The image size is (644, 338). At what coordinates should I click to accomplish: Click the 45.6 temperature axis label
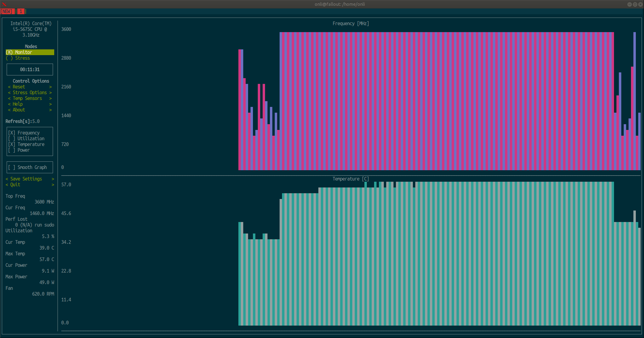pyautogui.click(x=66, y=214)
